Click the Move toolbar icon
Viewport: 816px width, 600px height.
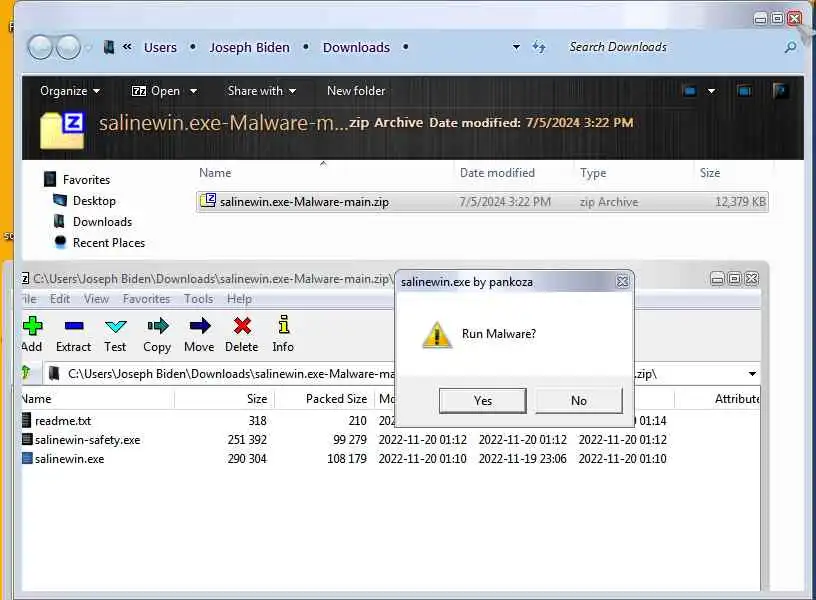[x=200, y=326]
